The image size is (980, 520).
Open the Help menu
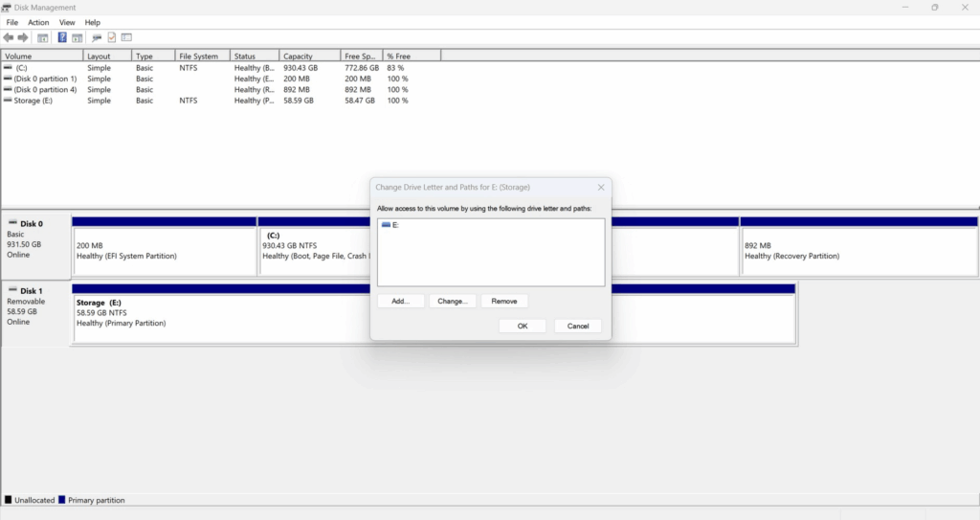[x=93, y=23]
